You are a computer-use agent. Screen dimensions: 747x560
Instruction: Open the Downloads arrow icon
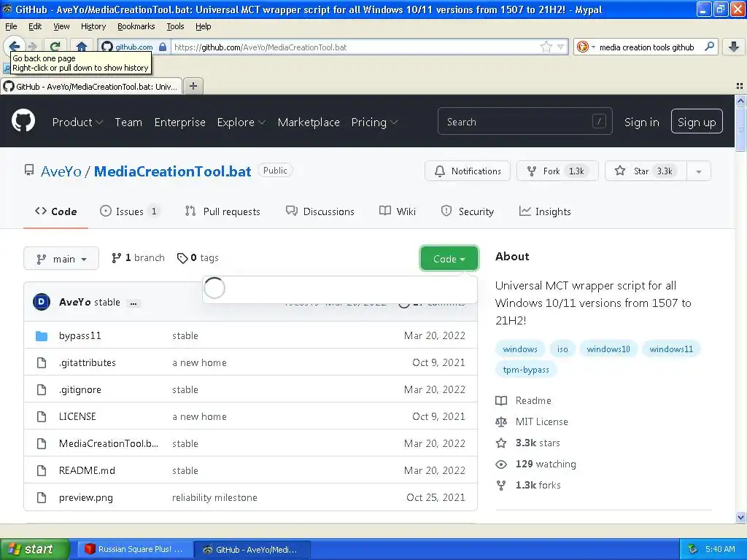734,47
